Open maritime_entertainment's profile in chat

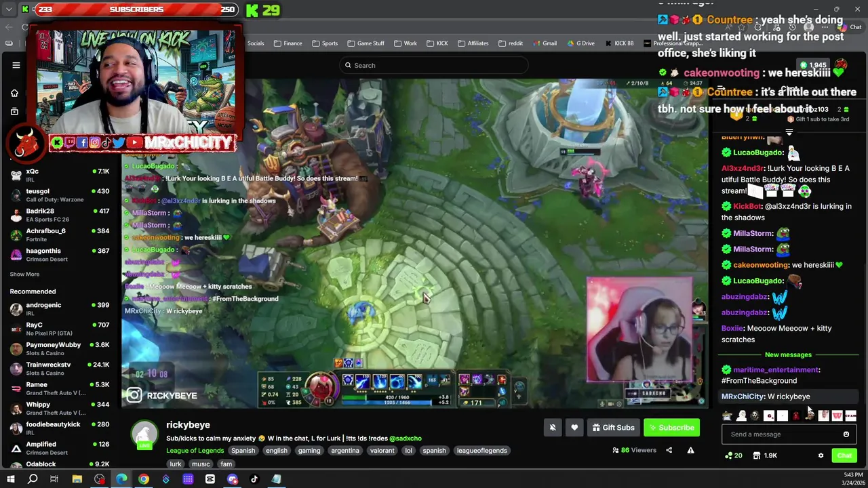[776, 370]
